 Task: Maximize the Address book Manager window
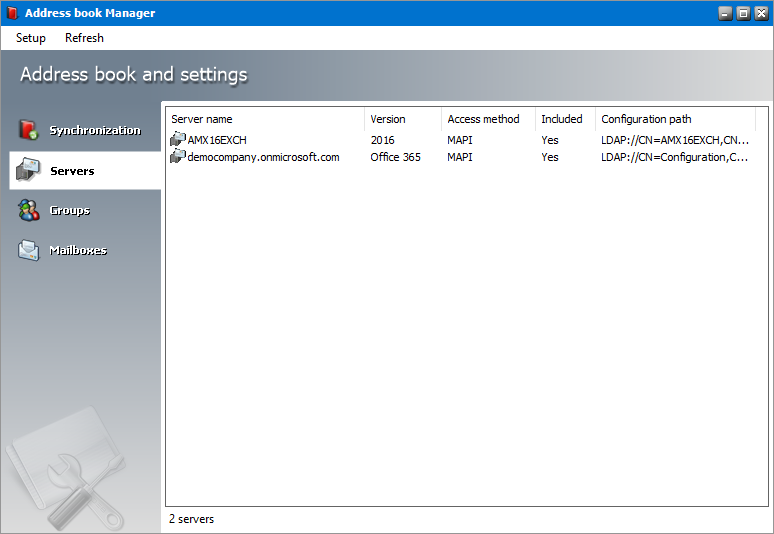pos(743,13)
